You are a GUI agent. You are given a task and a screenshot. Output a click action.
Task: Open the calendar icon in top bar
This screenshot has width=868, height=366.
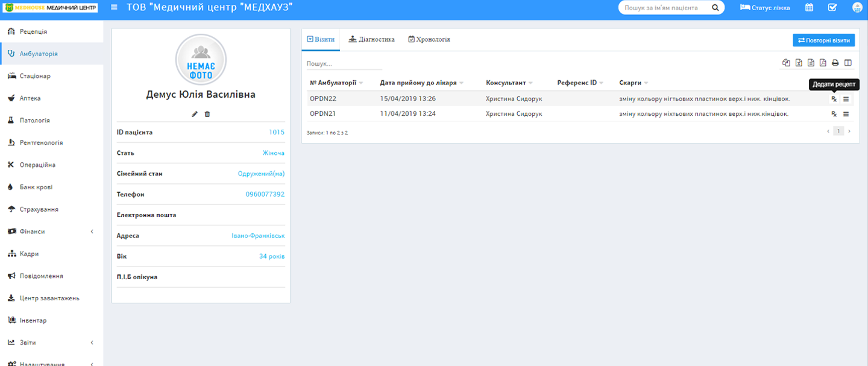(810, 8)
